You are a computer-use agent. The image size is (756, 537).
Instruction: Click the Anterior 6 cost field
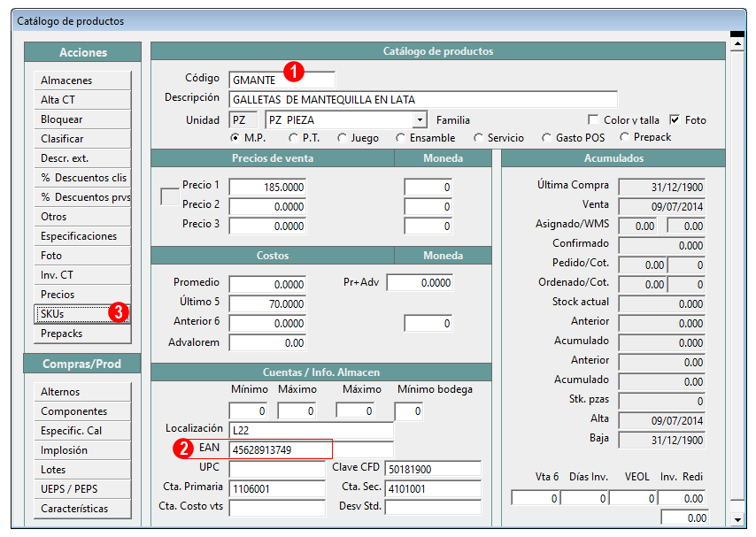(x=267, y=324)
